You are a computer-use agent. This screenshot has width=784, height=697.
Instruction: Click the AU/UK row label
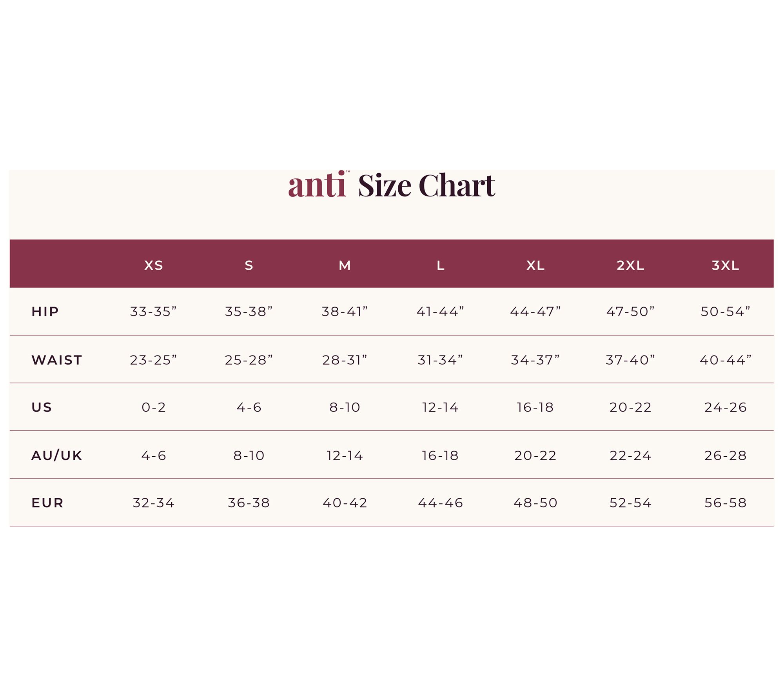tap(57, 456)
